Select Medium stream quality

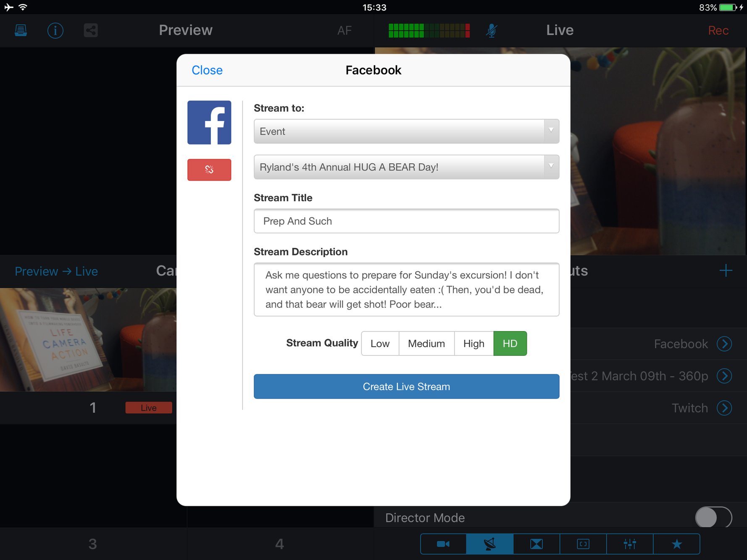pos(426,343)
